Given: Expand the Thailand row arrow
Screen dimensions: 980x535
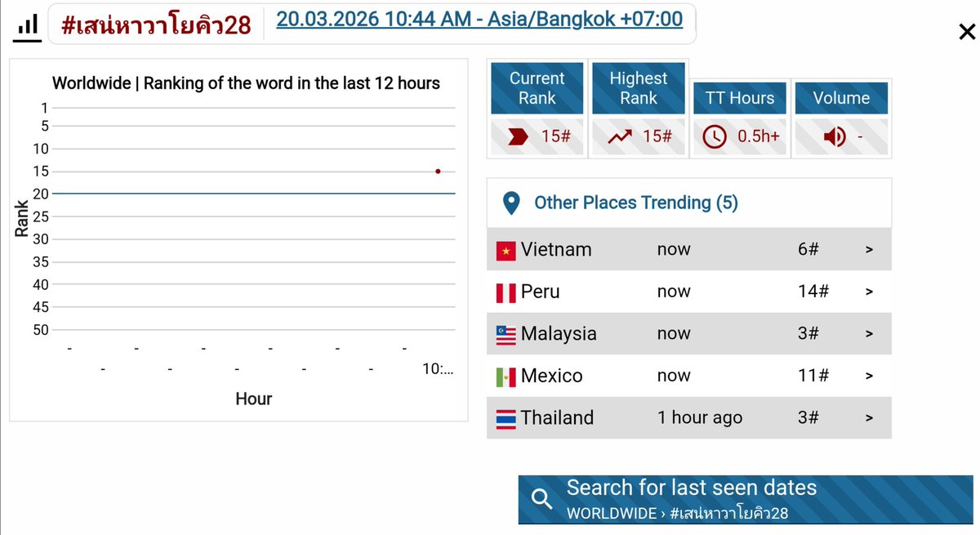Looking at the screenshot, I should [869, 418].
